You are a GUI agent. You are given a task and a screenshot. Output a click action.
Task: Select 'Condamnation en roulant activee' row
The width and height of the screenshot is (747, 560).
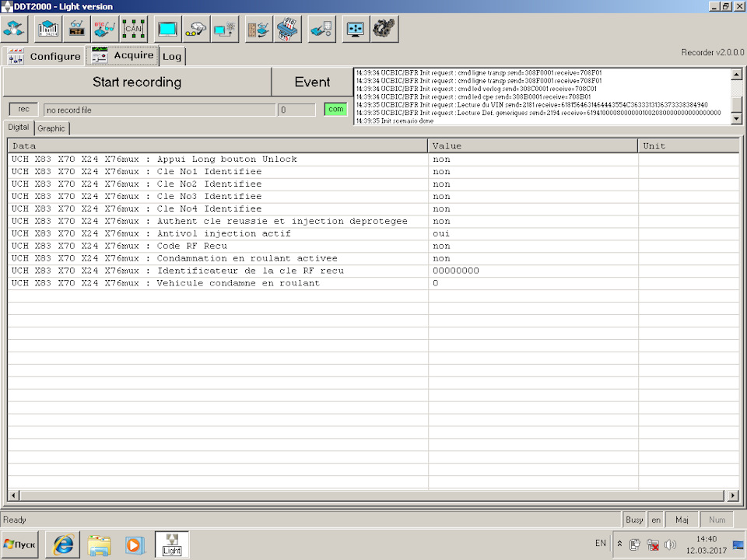pyautogui.click(x=373, y=258)
